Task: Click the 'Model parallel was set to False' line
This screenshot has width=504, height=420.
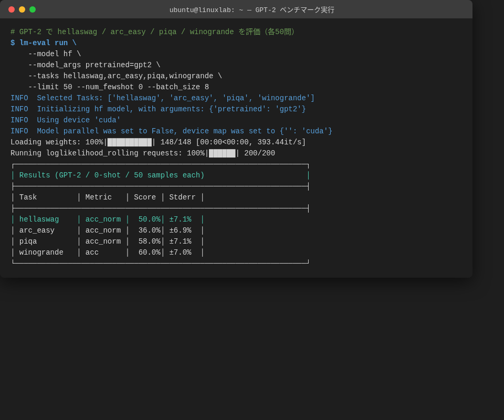Action: pos(171,131)
